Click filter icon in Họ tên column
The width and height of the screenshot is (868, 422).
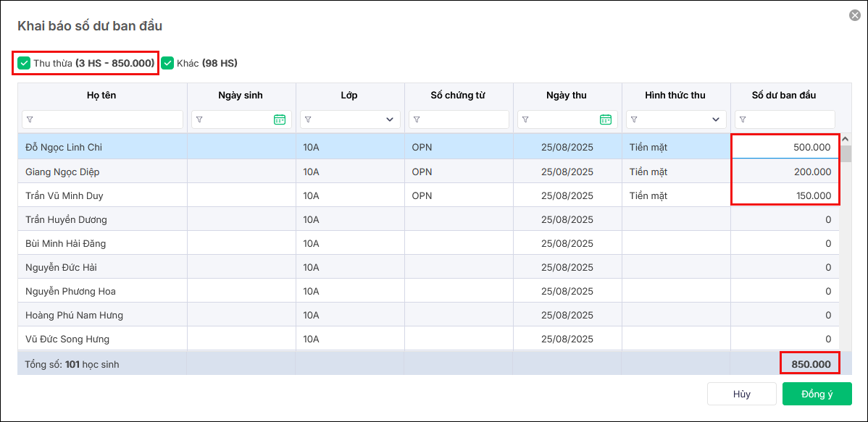pyautogui.click(x=30, y=119)
